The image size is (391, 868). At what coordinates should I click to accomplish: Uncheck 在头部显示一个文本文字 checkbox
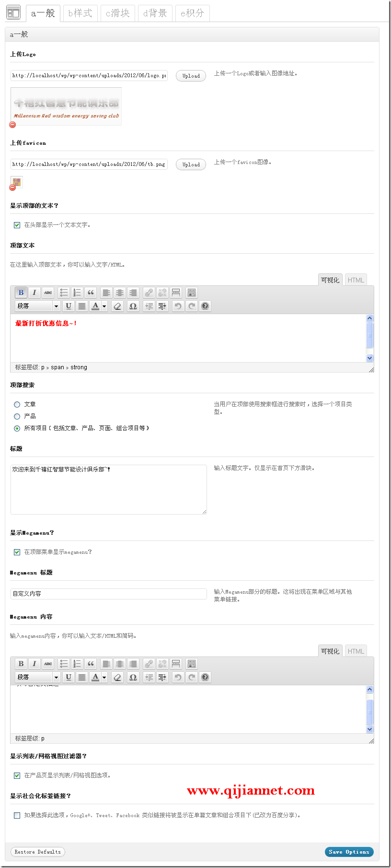pos(17,225)
